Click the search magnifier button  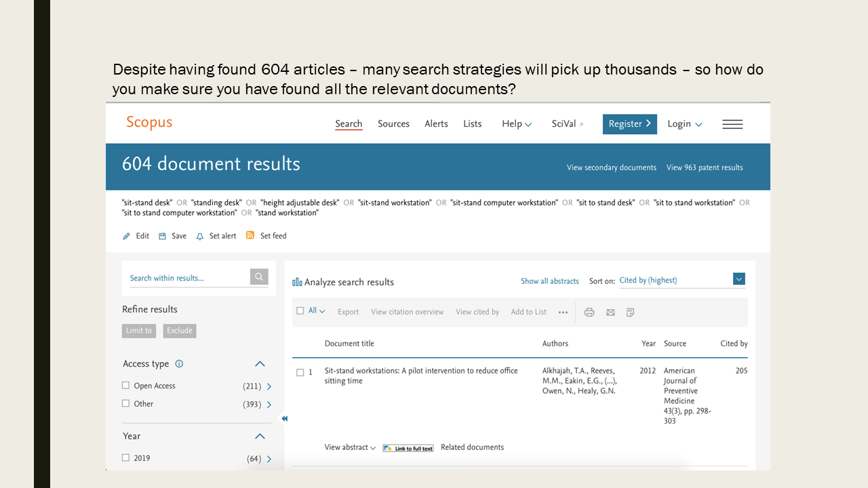click(x=259, y=277)
